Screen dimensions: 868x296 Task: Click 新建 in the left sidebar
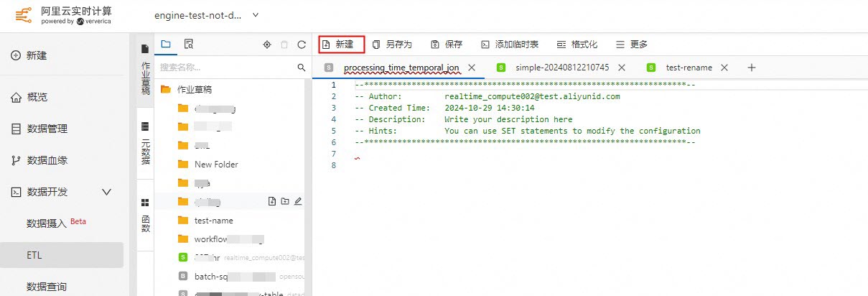point(29,55)
